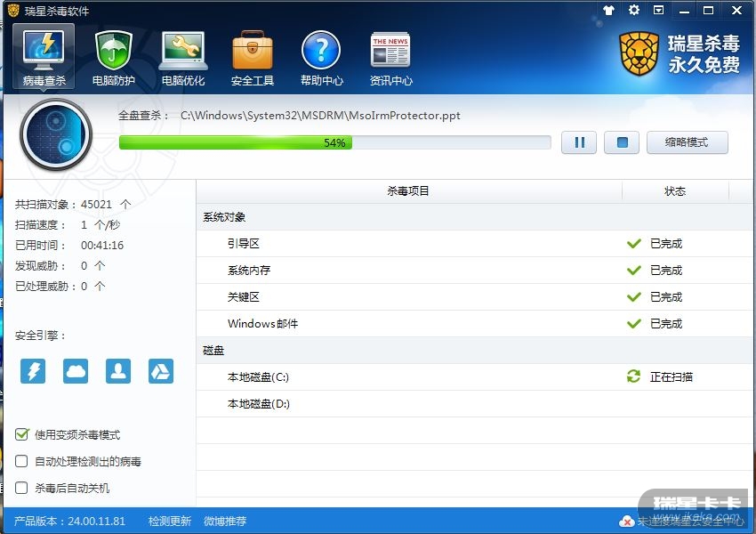Screen dimensions: 756x534
Task: Uncheck 使用变频杀毒模式 option
Action: (21, 434)
